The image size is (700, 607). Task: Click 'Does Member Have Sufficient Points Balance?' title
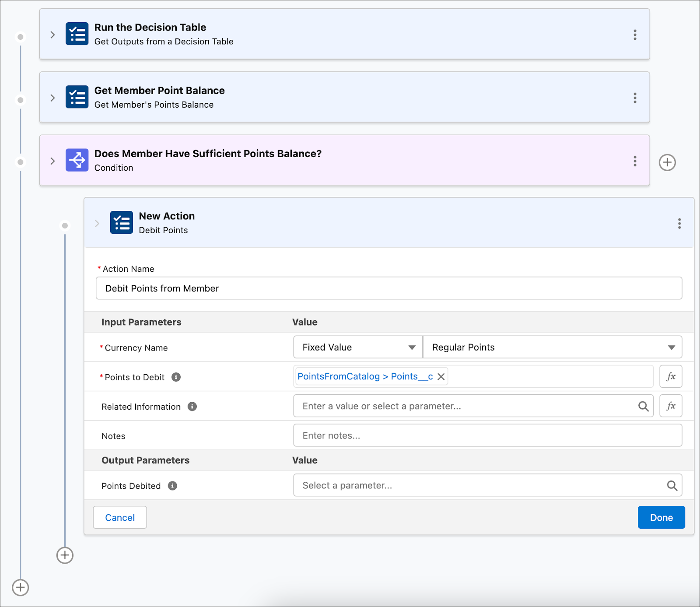pos(208,154)
